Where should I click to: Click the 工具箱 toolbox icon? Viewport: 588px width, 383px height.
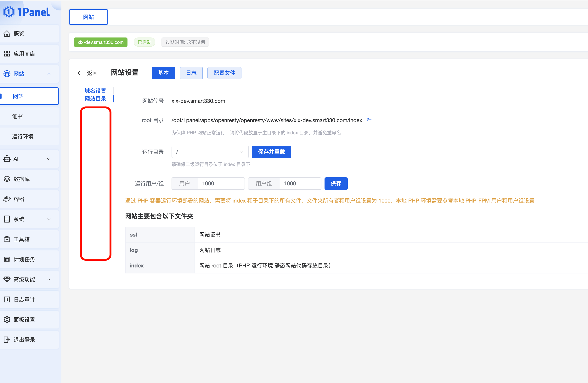click(x=7, y=239)
